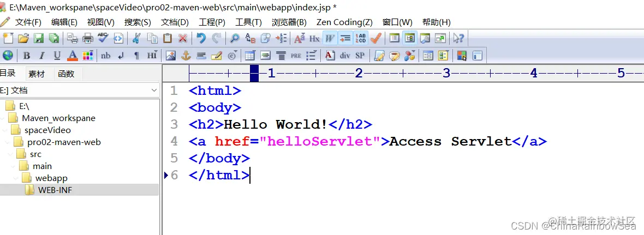Open the 编辑(E) menu
Image resolution: width=644 pixels, height=235 pixels.
(x=64, y=22)
